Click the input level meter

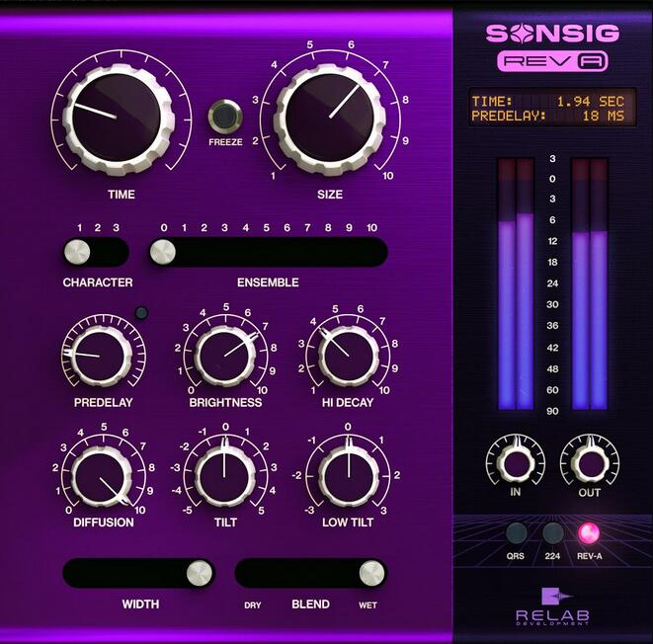click(516, 283)
